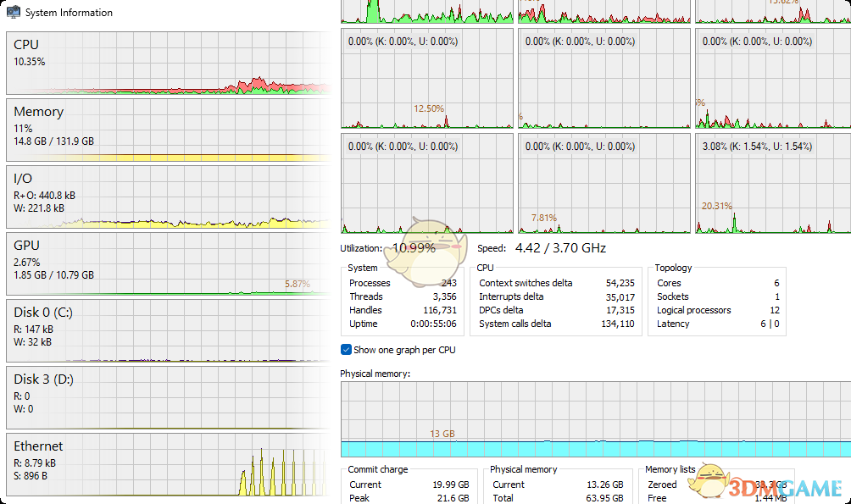
Task: Toggle the Show one graph per CPU checkbox
Action: coord(346,350)
